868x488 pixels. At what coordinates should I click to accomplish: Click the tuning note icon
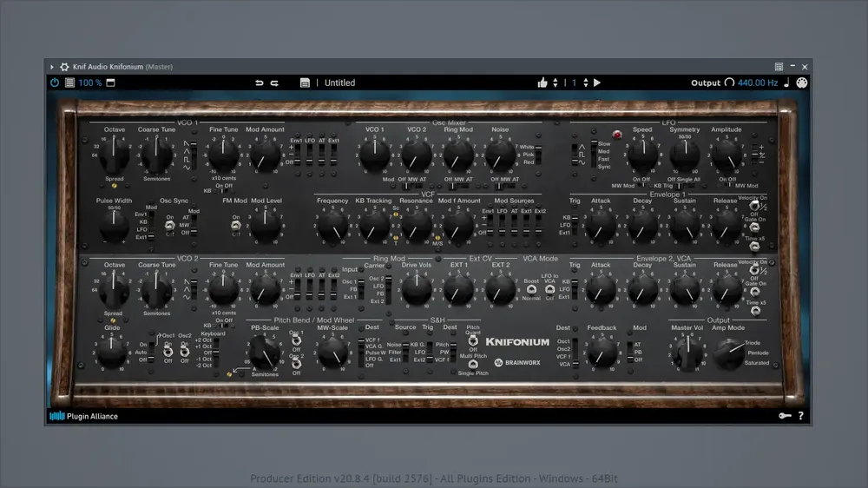(x=786, y=82)
